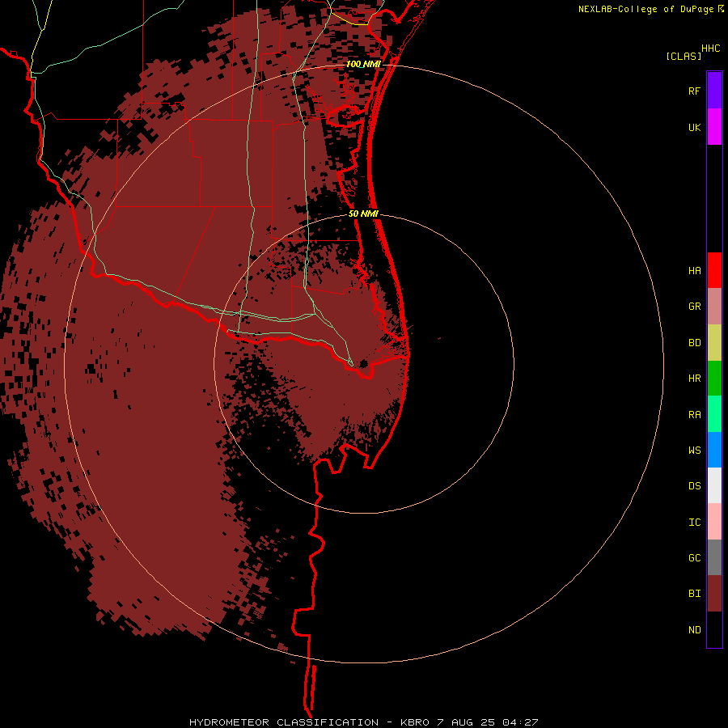728x728 pixels.
Task: Click the BD yellow legend swatch
Action: click(714, 343)
